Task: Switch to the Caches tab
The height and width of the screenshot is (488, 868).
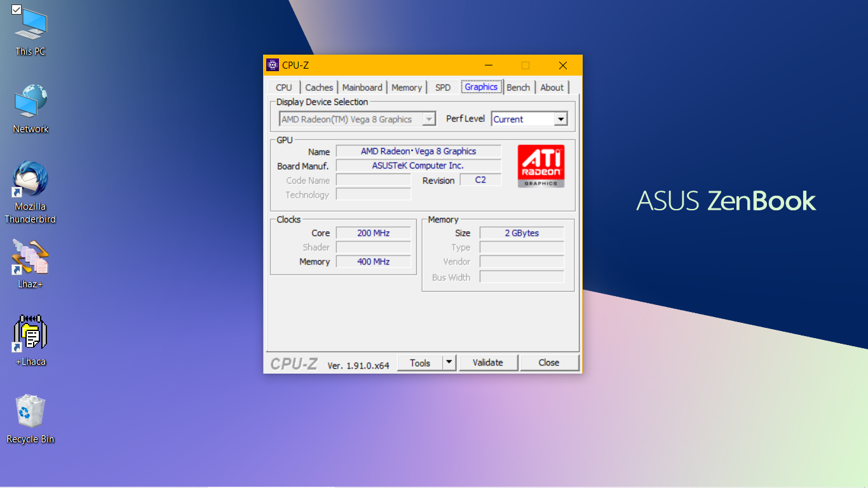Action: click(319, 88)
